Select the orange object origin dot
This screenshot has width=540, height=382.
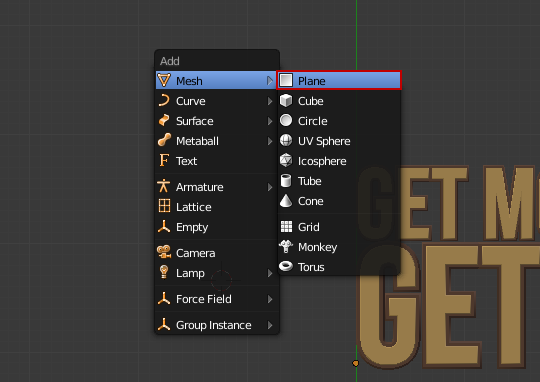[x=356, y=363]
